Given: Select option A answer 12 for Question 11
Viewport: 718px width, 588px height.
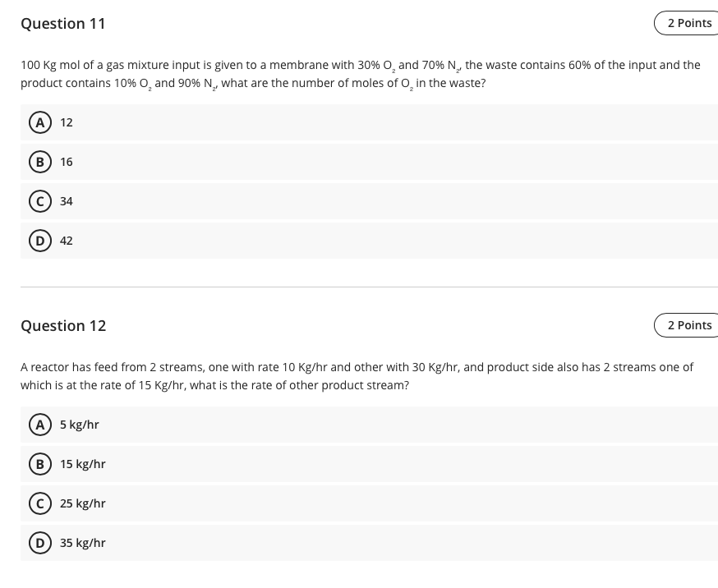Looking at the screenshot, I should (66, 122).
